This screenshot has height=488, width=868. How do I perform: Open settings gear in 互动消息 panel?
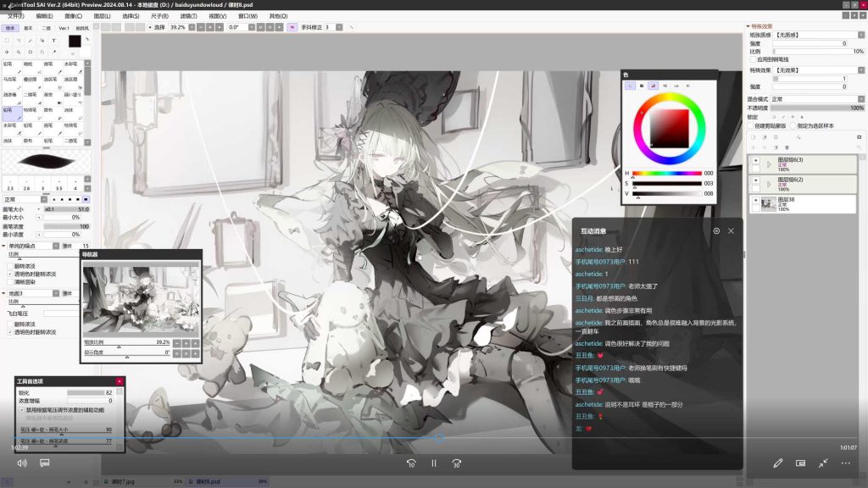tap(716, 230)
